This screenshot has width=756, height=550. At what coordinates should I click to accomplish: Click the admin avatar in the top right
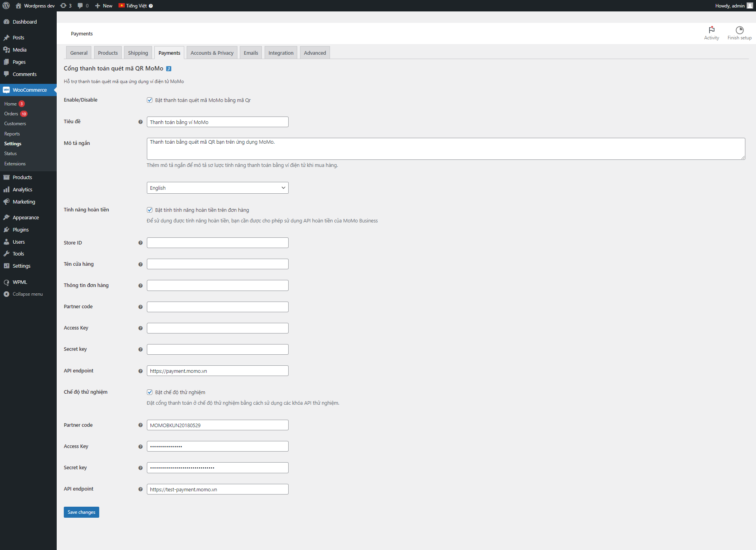(750, 6)
